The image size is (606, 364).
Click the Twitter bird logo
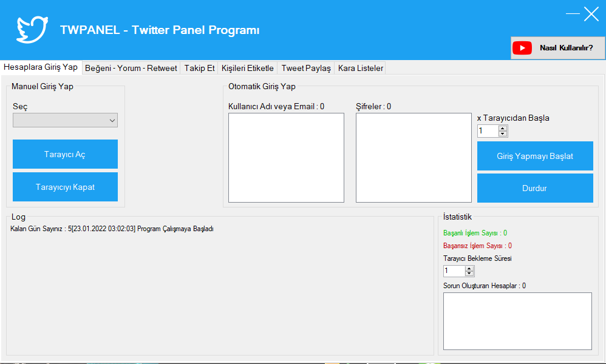pos(32,29)
